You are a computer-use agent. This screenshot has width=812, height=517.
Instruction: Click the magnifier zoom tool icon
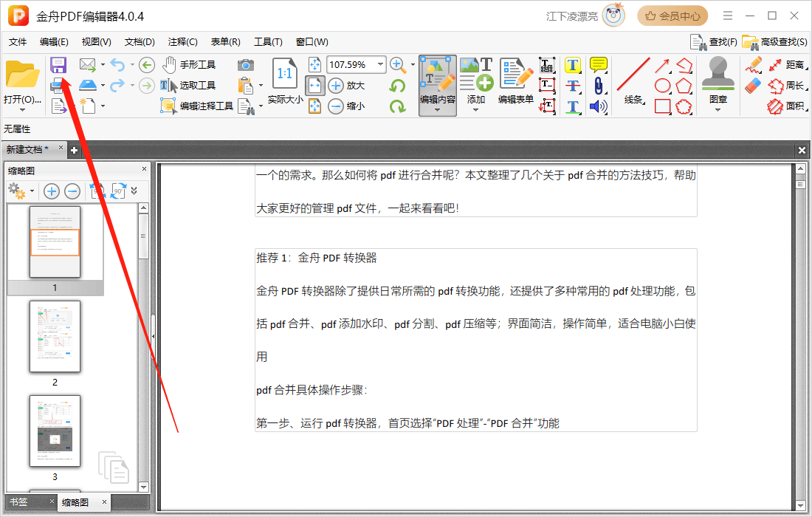pos(398,65)
